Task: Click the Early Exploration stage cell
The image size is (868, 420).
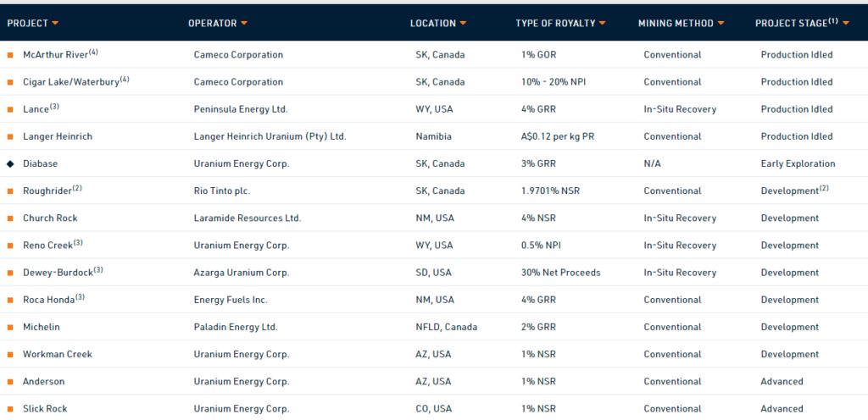Action: pos(798,164)
